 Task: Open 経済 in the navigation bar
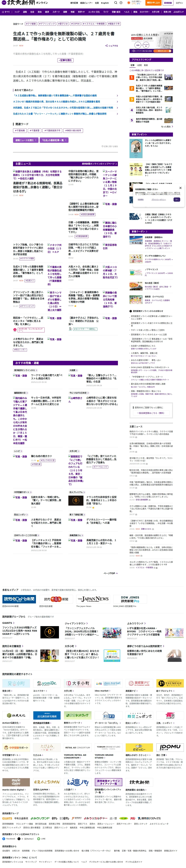click(47, 12)
